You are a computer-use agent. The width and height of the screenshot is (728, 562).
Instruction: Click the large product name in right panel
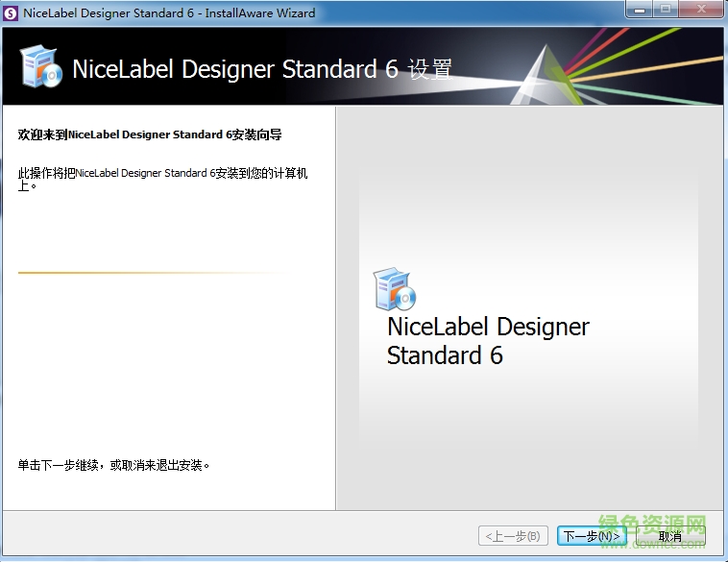pos(487,341)
